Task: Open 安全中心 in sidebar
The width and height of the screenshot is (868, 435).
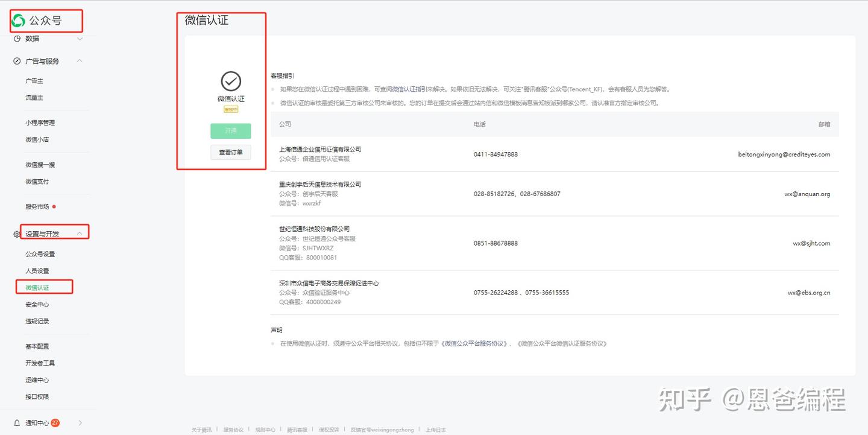Action: [37, 305]
